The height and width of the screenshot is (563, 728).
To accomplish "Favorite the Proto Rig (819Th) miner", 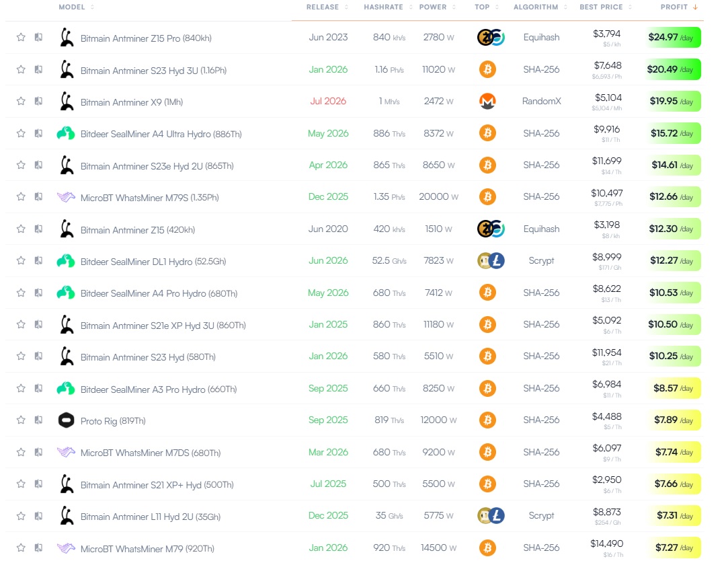I will pyautogui.click(x=21, y=420).
